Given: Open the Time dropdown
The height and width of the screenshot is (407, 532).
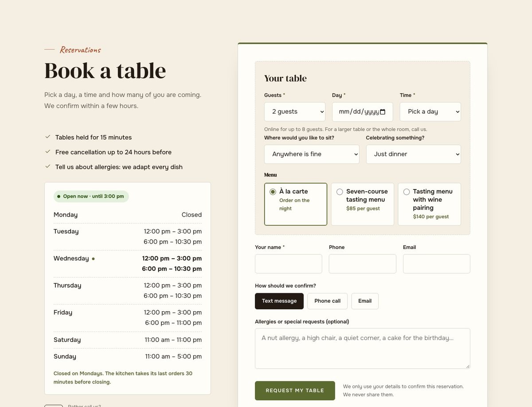Looking at the screenshot, I should (x=430, y=112).
